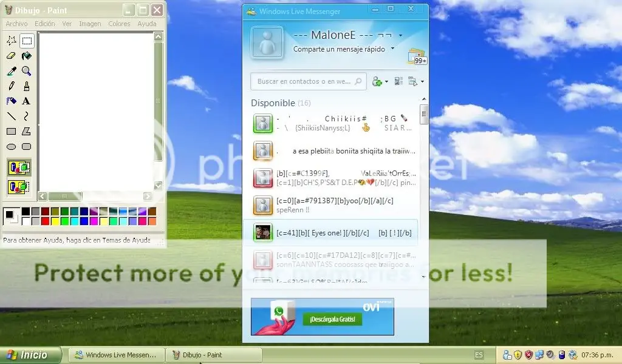The image size is (622, 364).
Task: Open the Colores menu in Paint
Action: 120,24
